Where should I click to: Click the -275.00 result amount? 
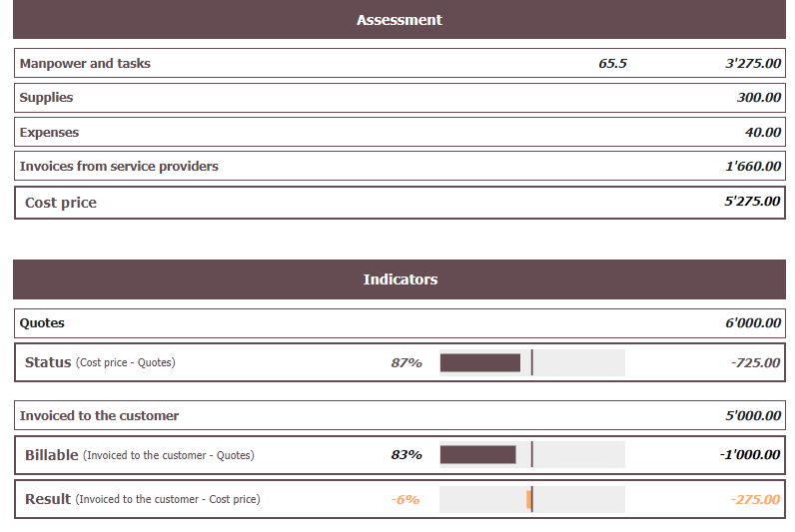[754, 499]
